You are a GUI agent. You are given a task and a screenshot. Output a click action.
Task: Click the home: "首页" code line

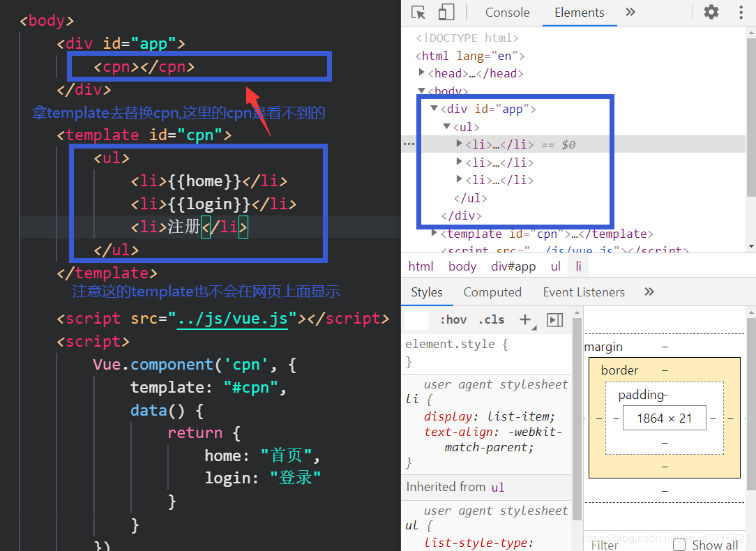[x=262, y=455]
